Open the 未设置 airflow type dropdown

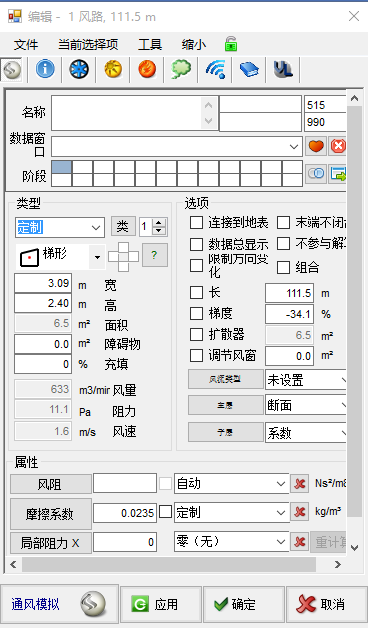[x=305, y=380]
